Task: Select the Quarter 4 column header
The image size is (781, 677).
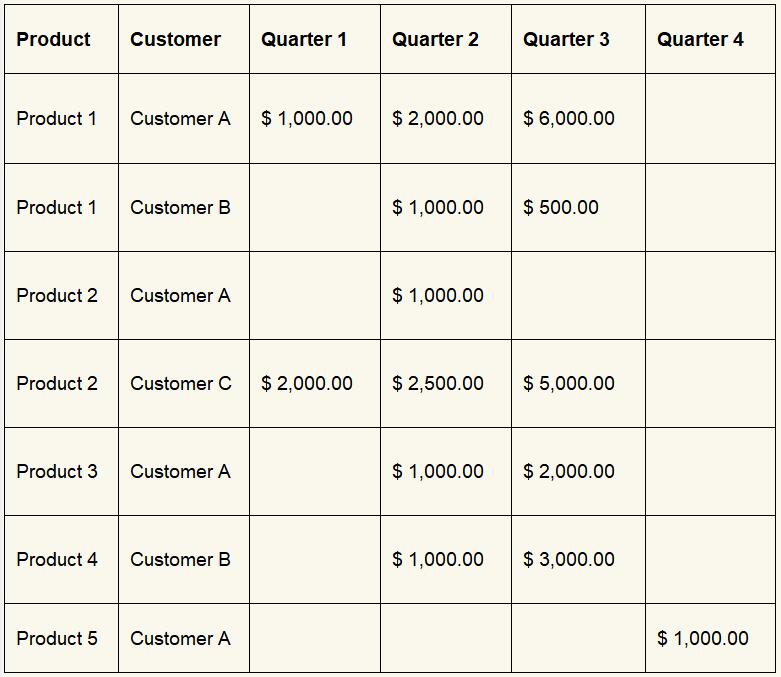Action: point(700,39)
